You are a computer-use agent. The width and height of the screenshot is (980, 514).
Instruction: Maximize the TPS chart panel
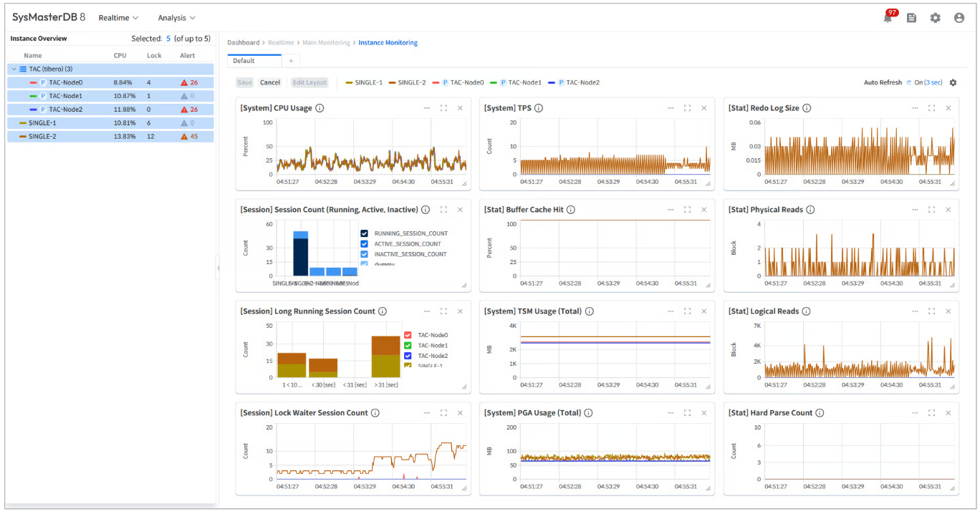coord(687,108)
